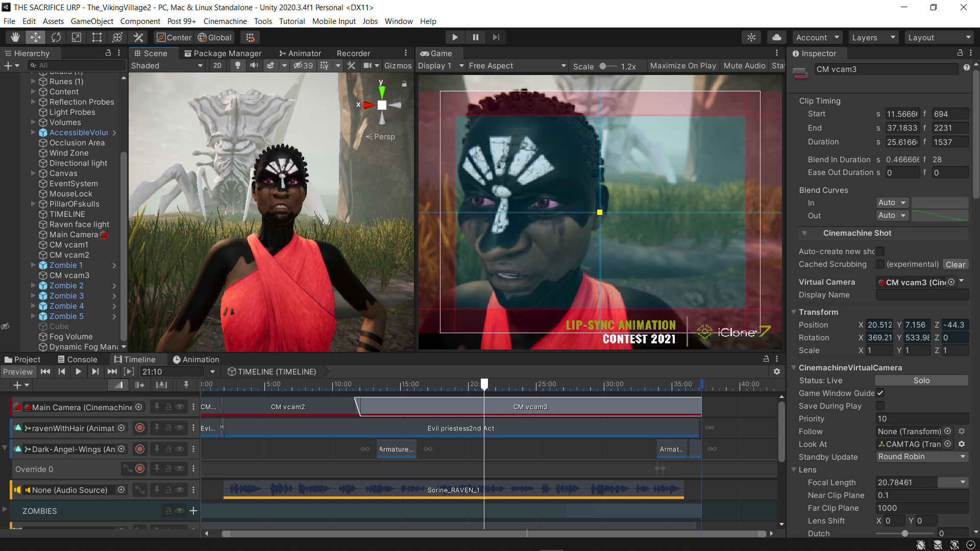This screenshot has height=551, width=980.
Task: Adjust Dutch angle slider
Action: click(x=905, y=533)
